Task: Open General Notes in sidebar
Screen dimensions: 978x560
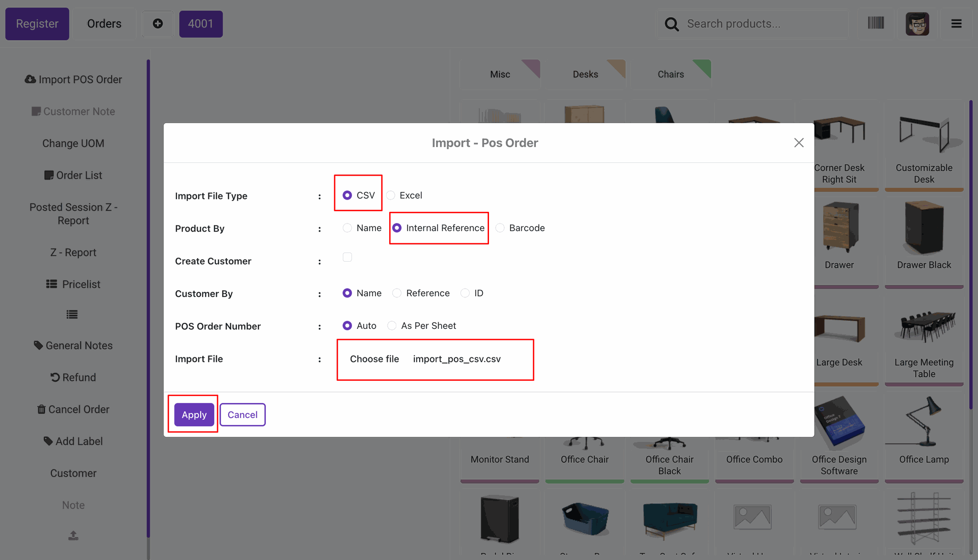Action: click(x=73, y=346)
